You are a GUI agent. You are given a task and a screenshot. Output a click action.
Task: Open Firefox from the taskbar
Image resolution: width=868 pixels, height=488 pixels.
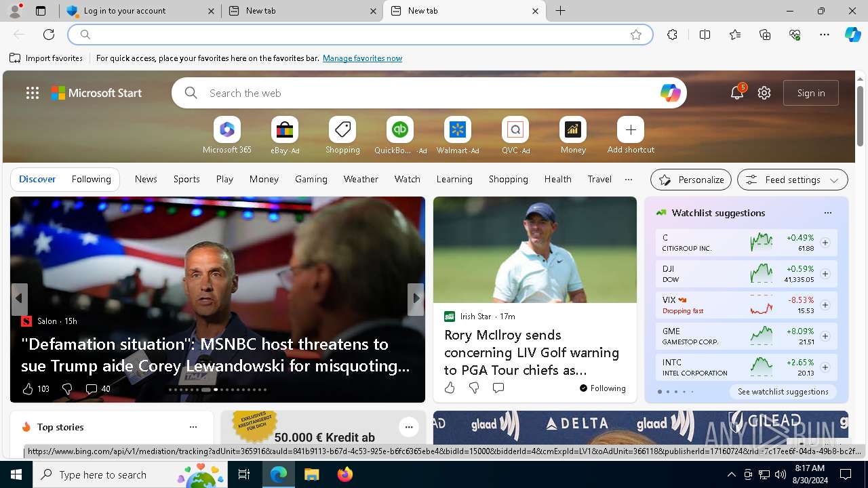[x=345, y=474]
